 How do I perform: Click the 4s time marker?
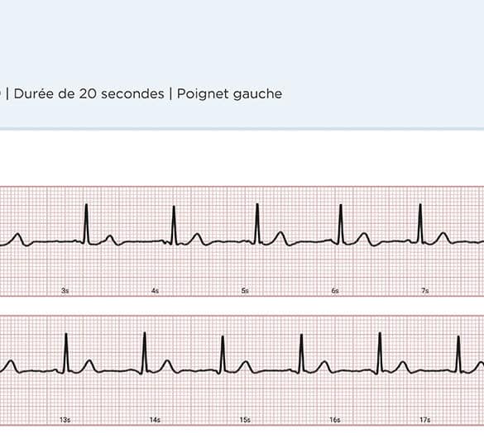coord(155,291)
